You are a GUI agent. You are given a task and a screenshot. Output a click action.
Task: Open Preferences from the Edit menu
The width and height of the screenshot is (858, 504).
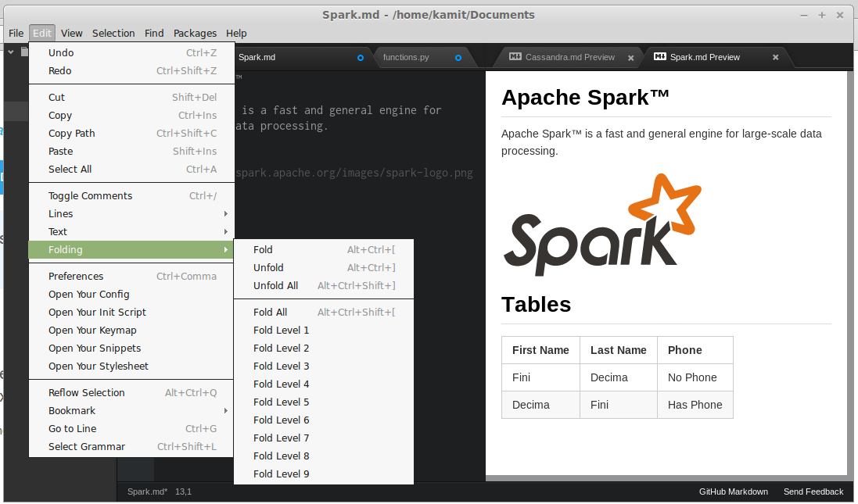pyautogui.click(x=131, y=277)
